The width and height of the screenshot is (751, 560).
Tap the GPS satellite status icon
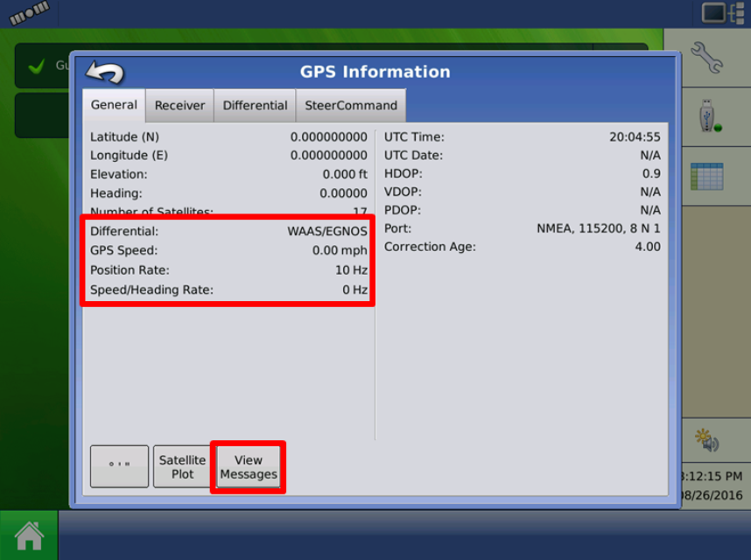click(x=30, y=13)
